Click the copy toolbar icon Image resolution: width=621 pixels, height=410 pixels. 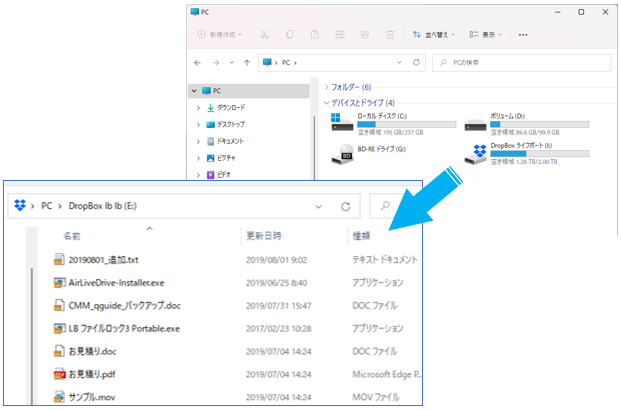[290, 34]
